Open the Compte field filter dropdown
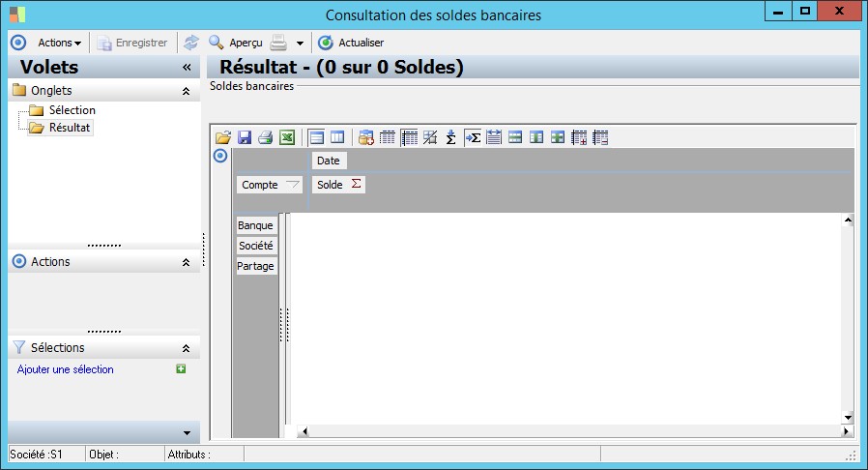 tap(292, 185)
